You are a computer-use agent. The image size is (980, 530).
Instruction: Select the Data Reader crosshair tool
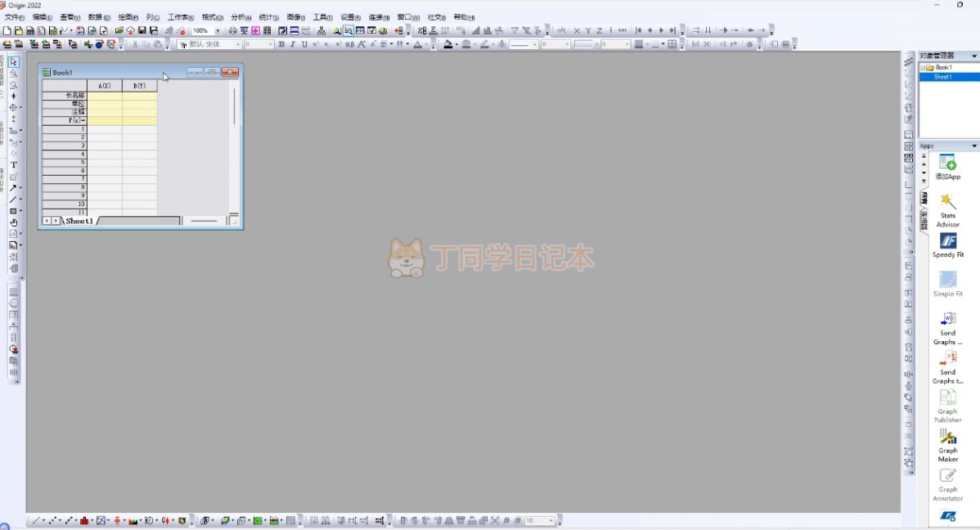(x=12, y=107)
